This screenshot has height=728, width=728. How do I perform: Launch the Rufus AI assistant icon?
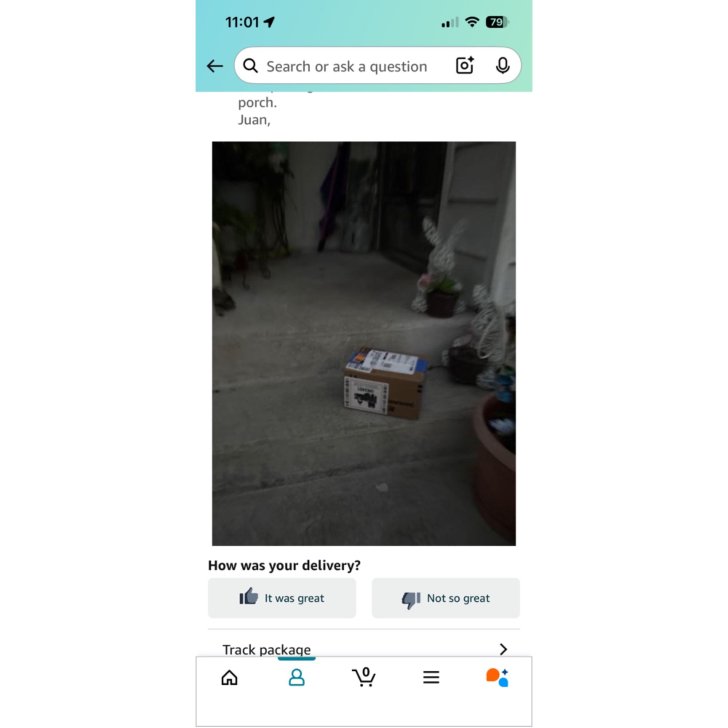coord(497,677)
